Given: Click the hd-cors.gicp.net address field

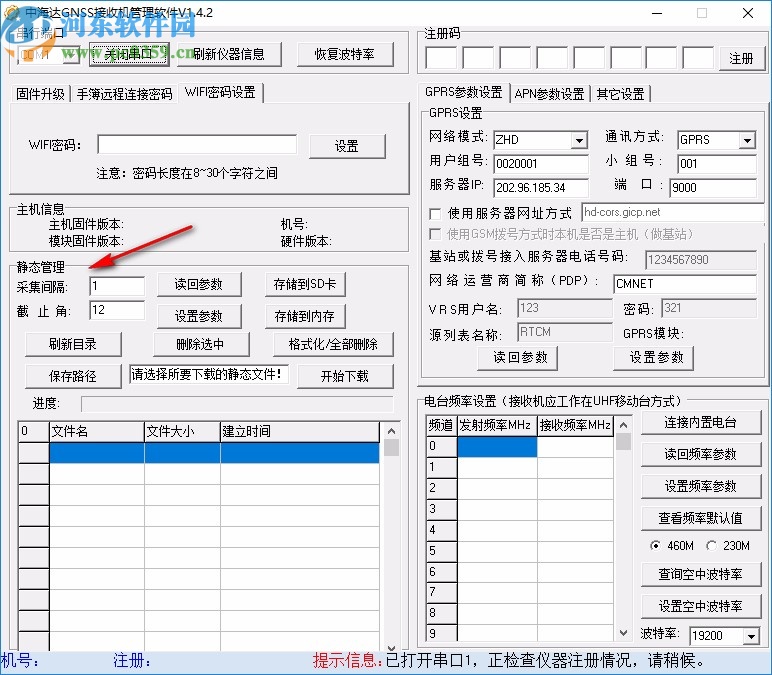Looking at the screenshot, I should coord(673,212).
